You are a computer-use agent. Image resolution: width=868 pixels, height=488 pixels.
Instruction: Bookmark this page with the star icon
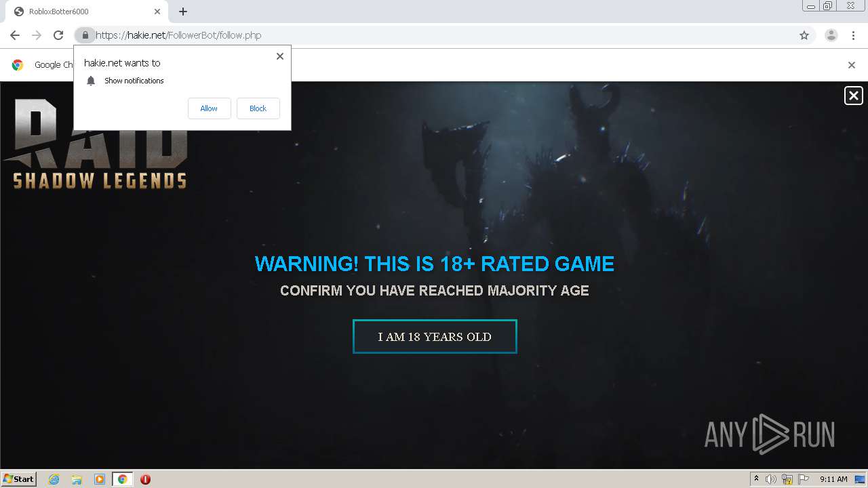coord(804,35)
